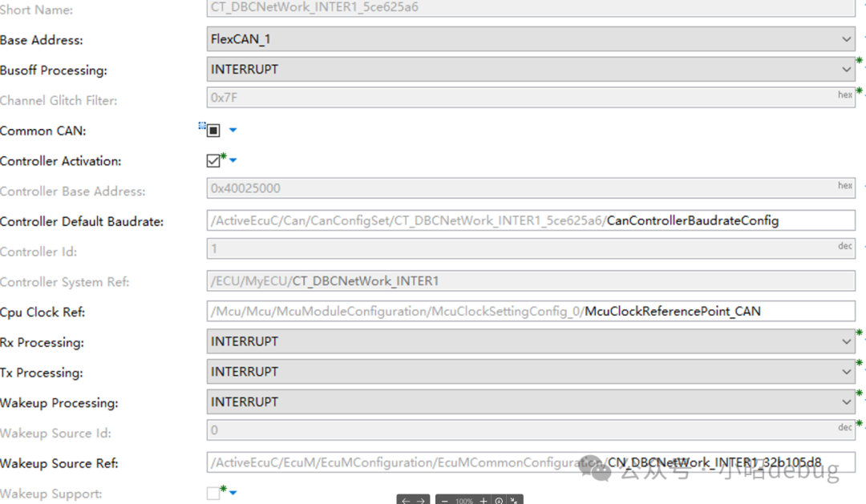866x504 pixels.
Task: Go back with the left arrow in viewer toolbar
Action: pyautogui.click(x=406, y=502)
